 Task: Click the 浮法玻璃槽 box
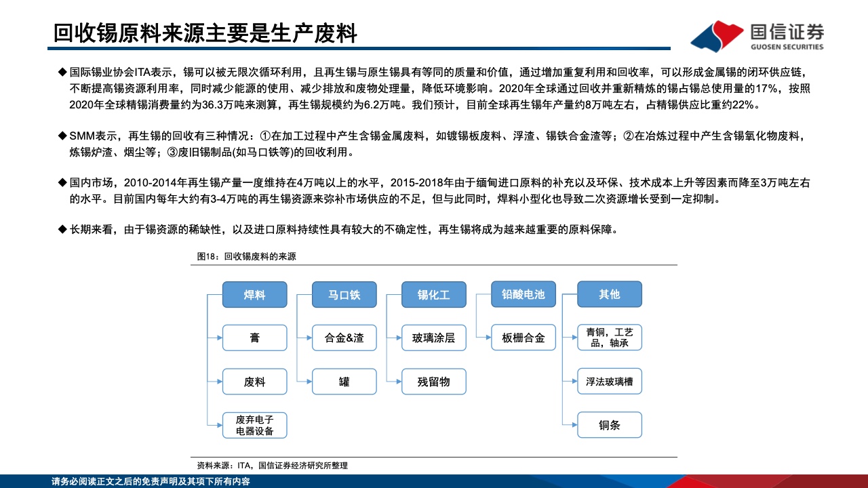click(609, 381)
